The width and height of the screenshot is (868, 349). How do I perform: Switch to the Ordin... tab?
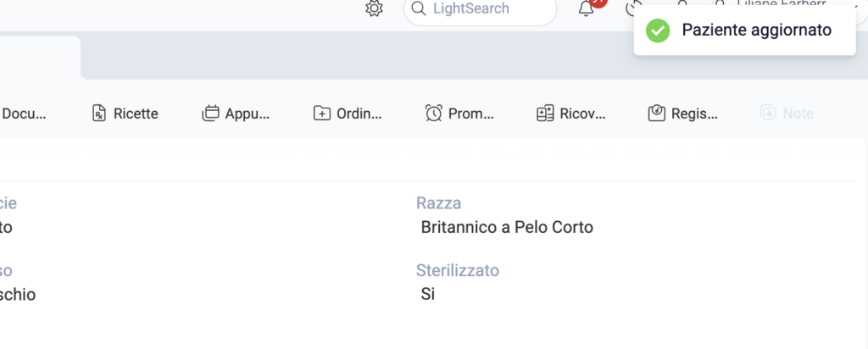click(348, 114)
